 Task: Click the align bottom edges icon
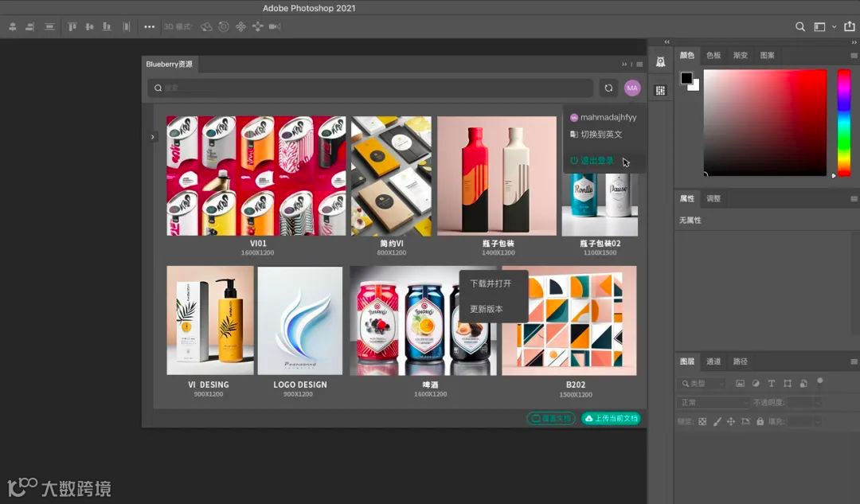click(x=107, y=26)
